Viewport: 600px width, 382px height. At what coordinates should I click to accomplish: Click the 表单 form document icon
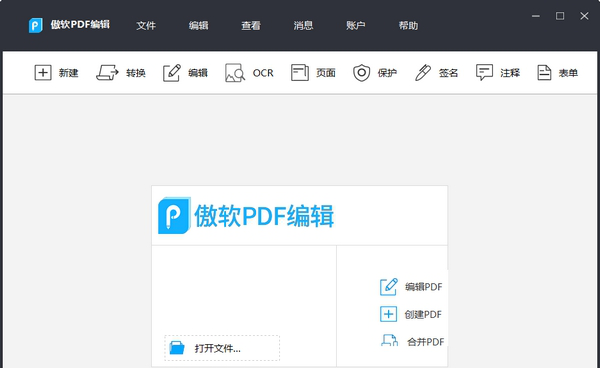tap(544, 72)
